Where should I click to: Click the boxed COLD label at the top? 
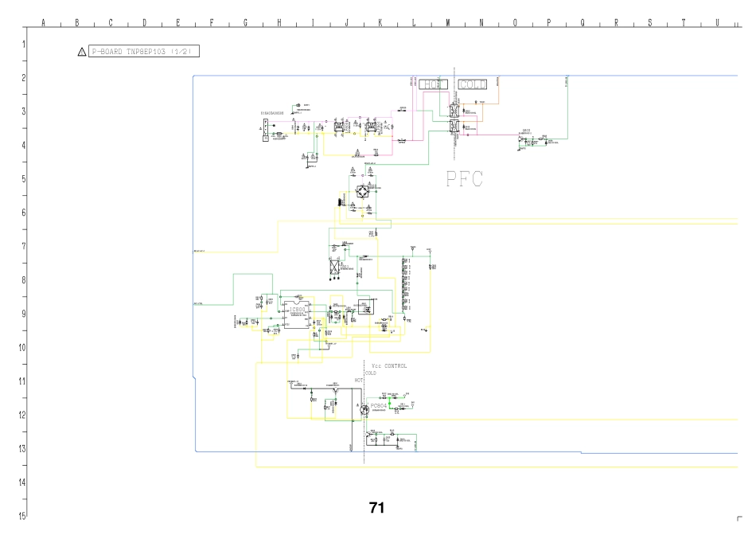pyautogui.click(x=473, y=84)
